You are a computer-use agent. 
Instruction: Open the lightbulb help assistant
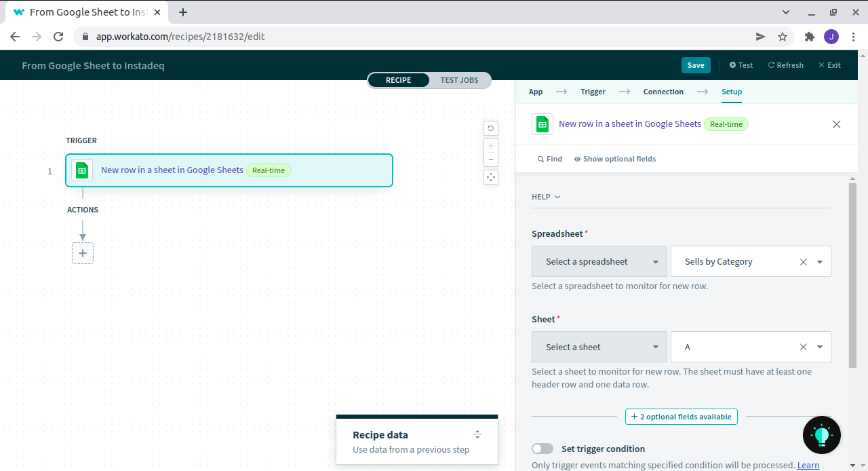(x=822, y=435)
